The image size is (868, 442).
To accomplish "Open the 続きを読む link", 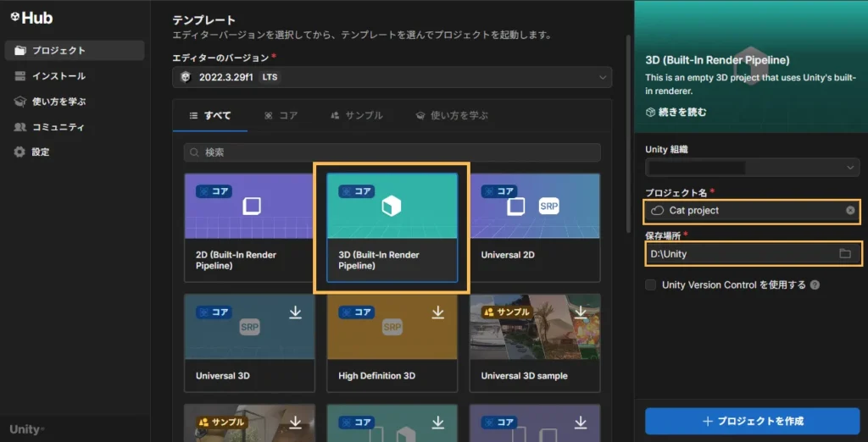I will coord(676,113).
